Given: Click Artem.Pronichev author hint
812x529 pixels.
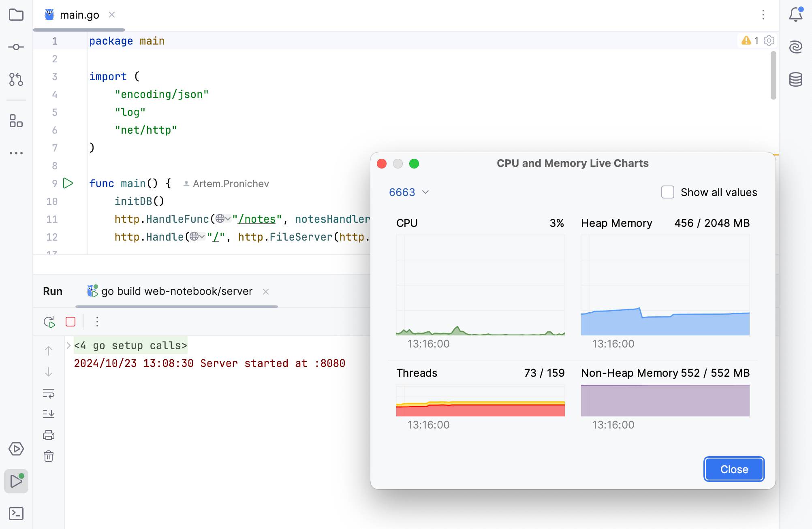Looking at the screenshot, I should (226, 184).
